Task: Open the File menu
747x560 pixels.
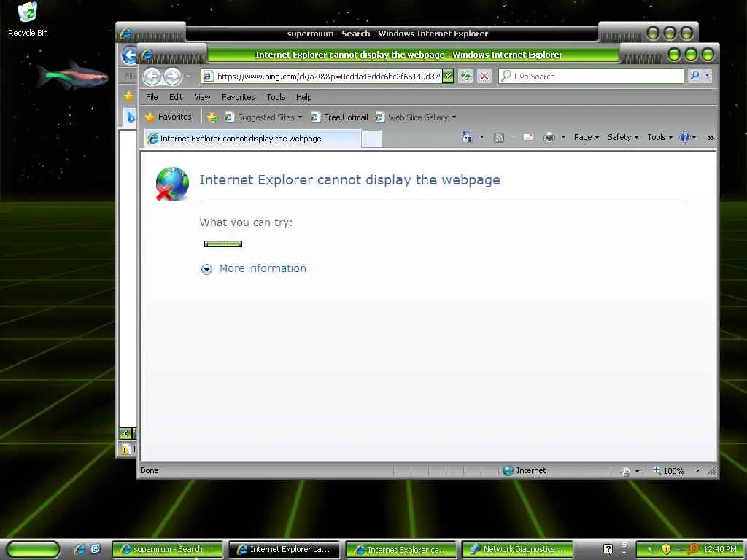Action: 152,97
